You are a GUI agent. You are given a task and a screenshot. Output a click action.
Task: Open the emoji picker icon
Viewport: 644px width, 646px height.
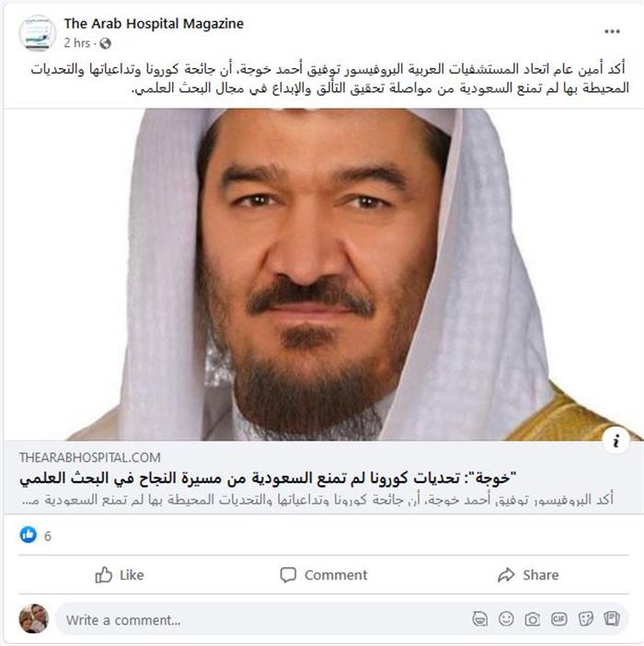[x=506, y=618]
